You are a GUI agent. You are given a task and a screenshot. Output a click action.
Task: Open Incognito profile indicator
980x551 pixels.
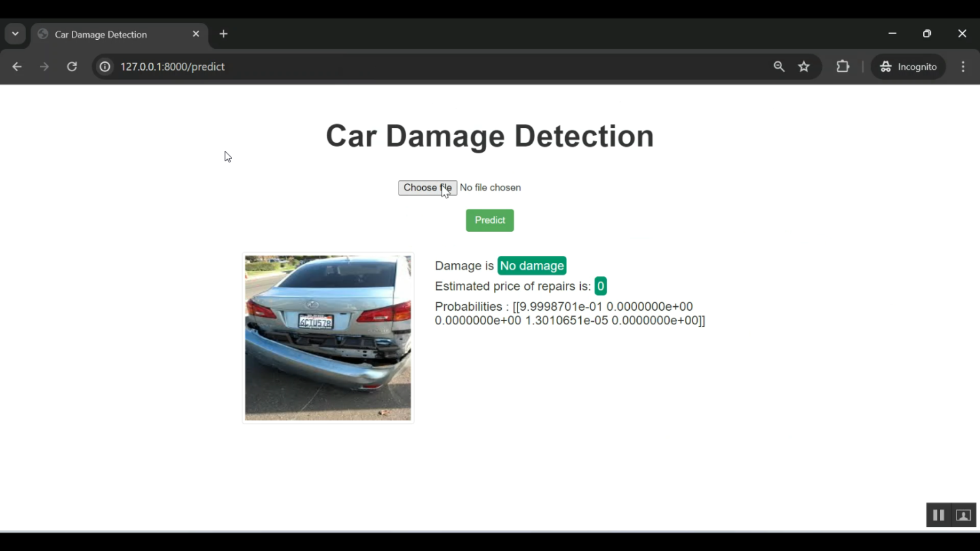[908, 66]
